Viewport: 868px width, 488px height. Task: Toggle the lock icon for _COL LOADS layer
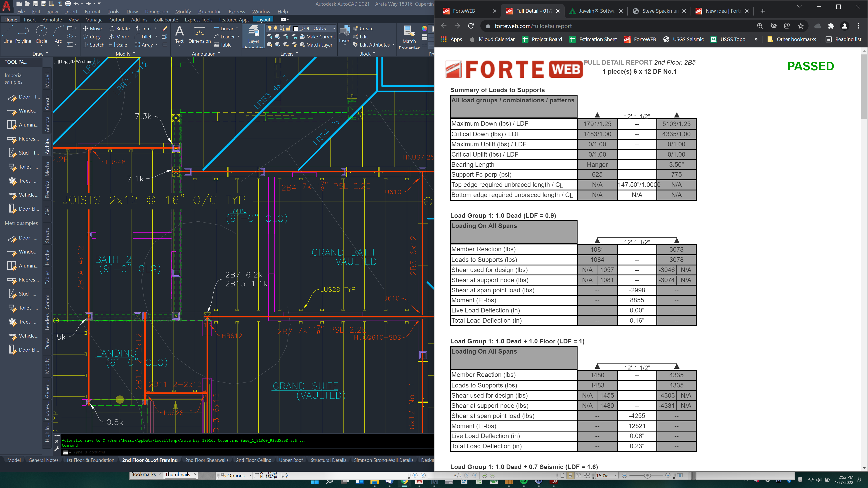coord(289,28)
